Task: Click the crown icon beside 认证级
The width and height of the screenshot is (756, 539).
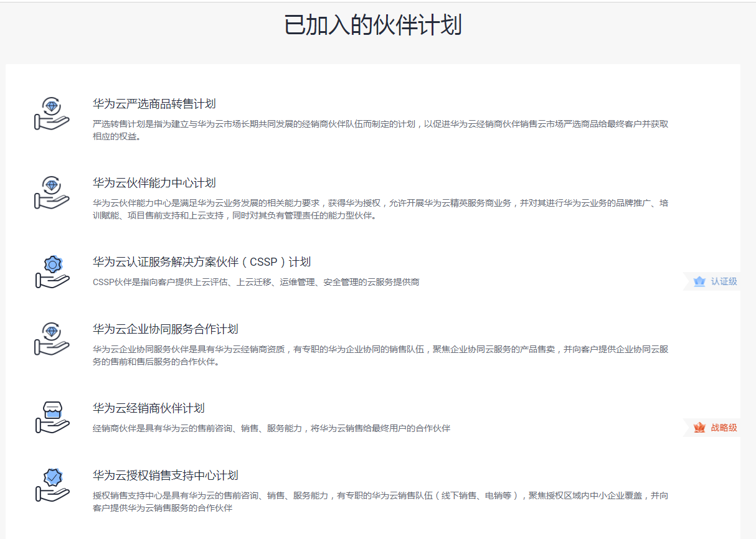Action: point(699,281)
